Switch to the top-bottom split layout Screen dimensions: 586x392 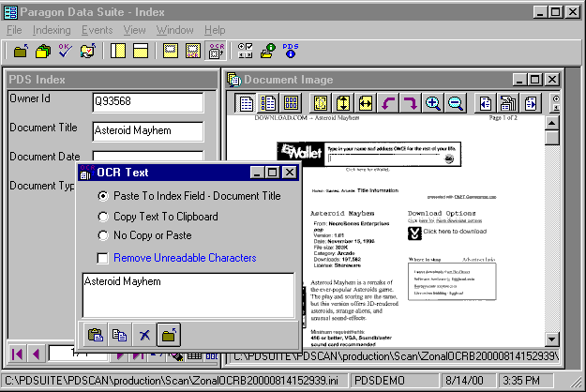click(x=141, y=51)
